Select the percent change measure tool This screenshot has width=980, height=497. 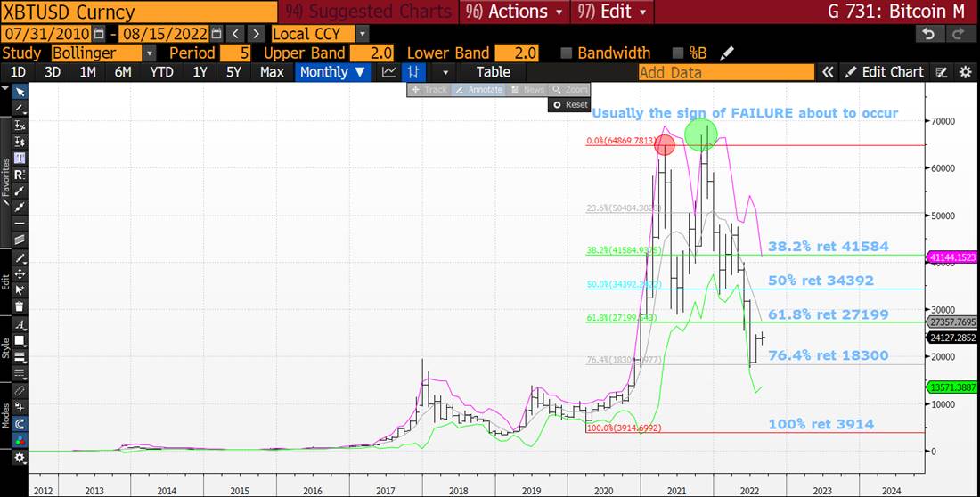(20, 125)
